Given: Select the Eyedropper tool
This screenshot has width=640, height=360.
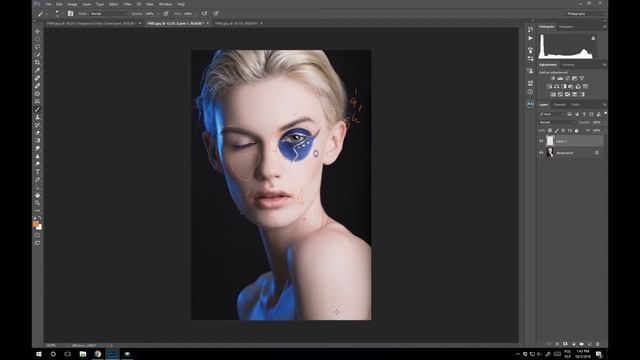Looking at the screenshot, I should (x=38, y=70).
